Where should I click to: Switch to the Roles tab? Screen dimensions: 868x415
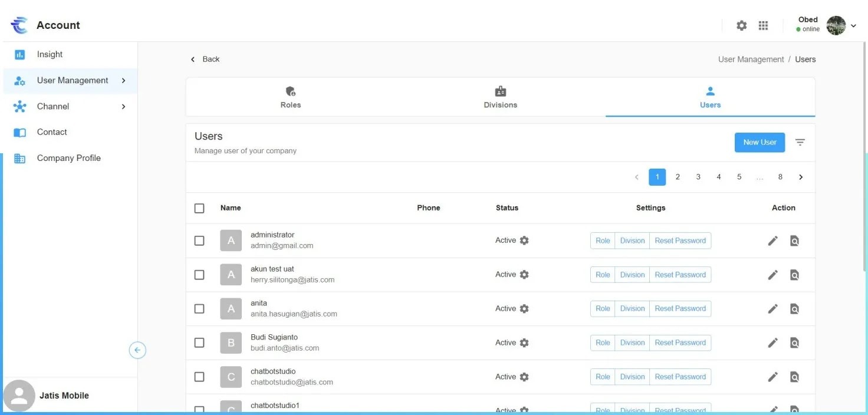290,97
